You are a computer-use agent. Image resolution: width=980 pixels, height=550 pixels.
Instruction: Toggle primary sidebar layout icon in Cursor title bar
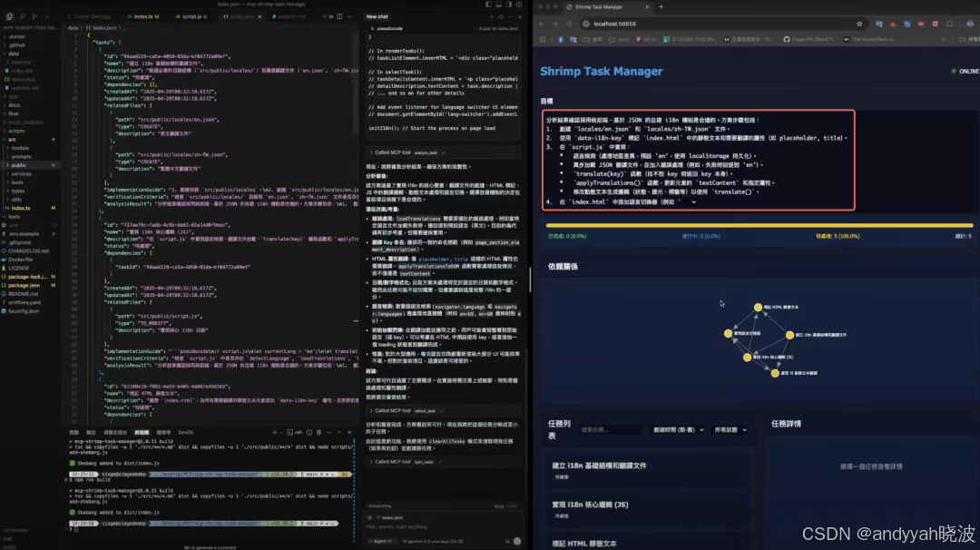click(489, 5)
